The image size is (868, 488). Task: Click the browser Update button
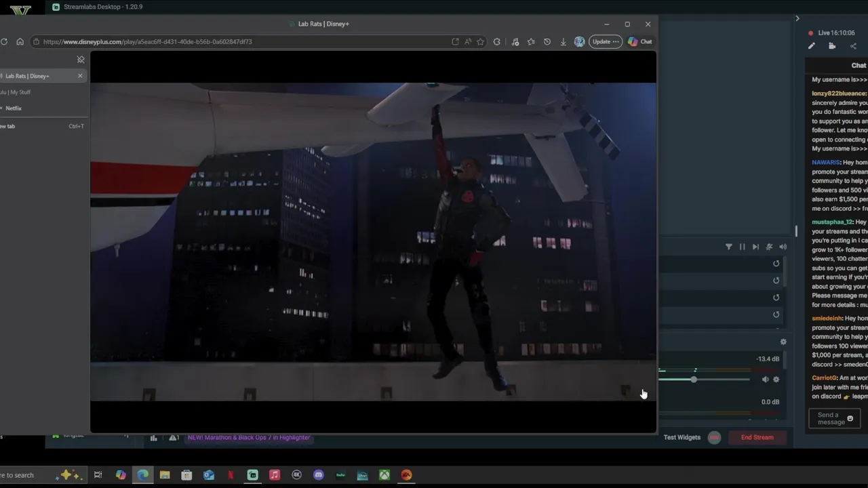tap(605, 41)
